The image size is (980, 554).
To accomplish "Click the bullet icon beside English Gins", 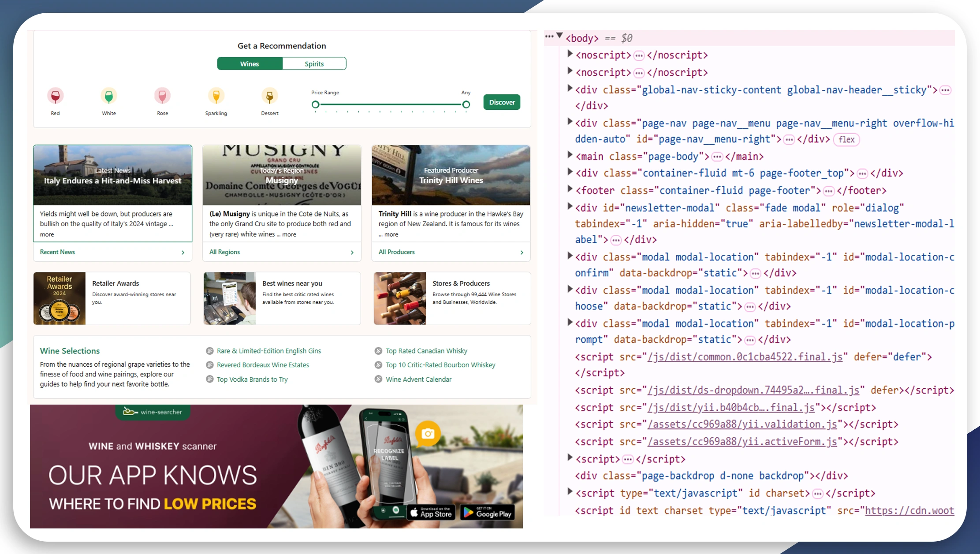I will tap(210, 351).
